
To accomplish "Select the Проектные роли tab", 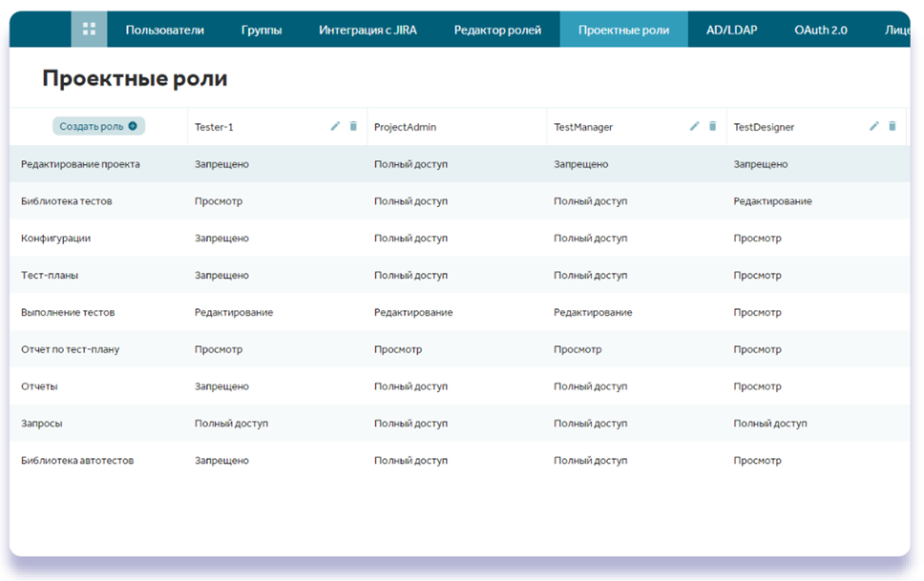I will pos(623,31).
